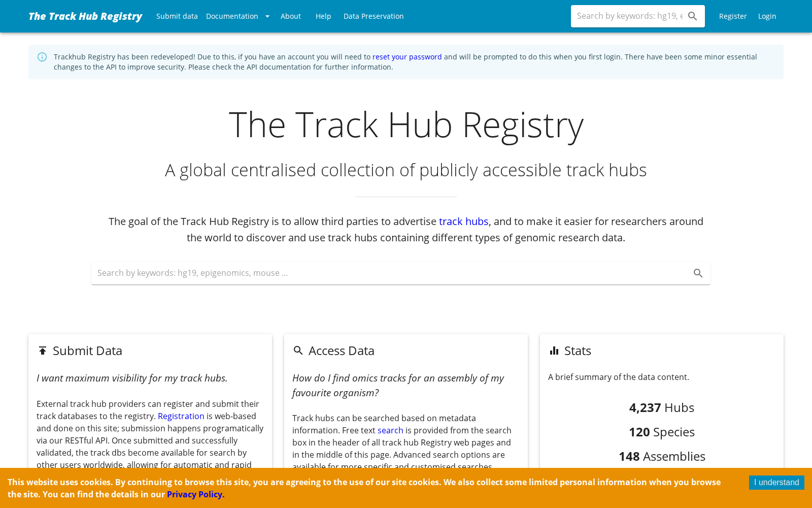Follow the track hubs link
Image resolution: width=812 pixels, height=508 pixels.
click(463, 221)
